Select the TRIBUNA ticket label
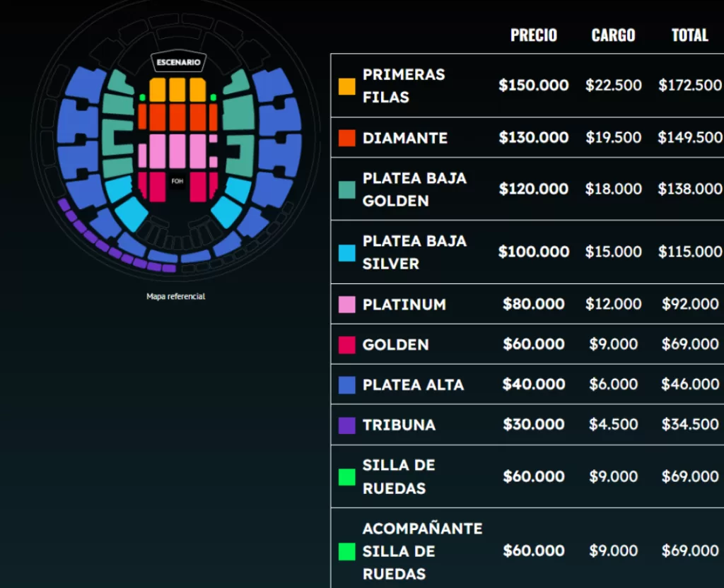724x588 pixels. tap(399, 425)
